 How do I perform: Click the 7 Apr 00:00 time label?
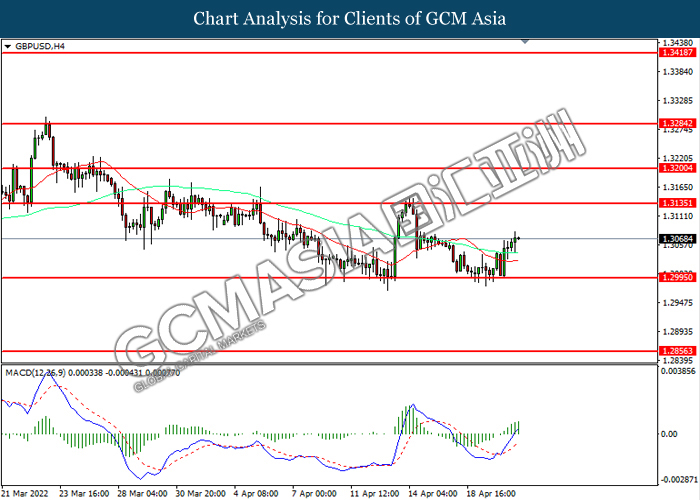coord(314,493)
